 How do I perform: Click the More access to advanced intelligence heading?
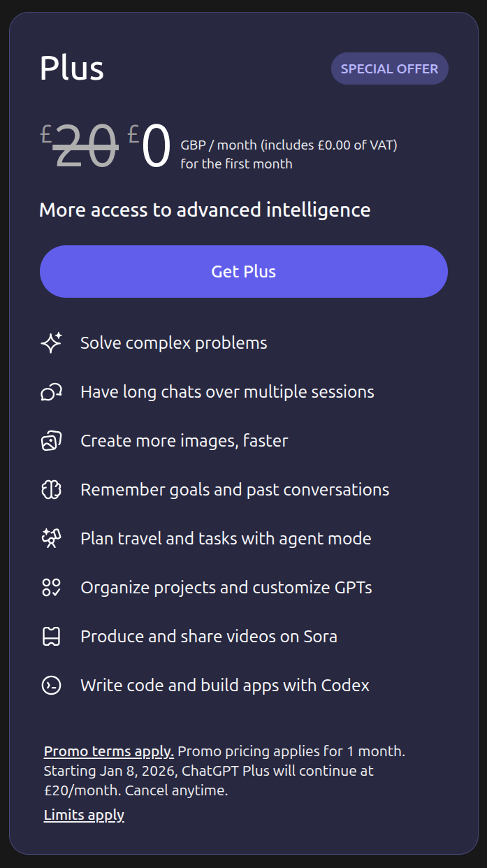click(205, 210)
